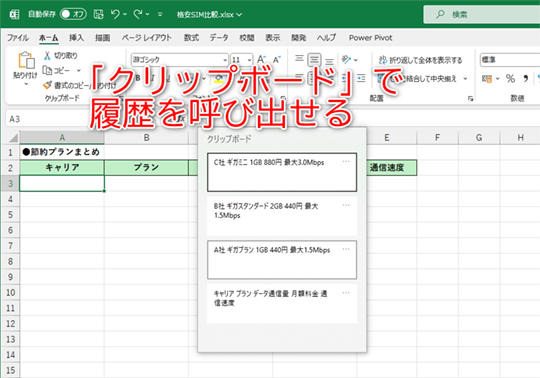540x378 pixels.
Task: Open the Undo history dropdown arrow
Action: pyautogui.click(x=125, y=14)
